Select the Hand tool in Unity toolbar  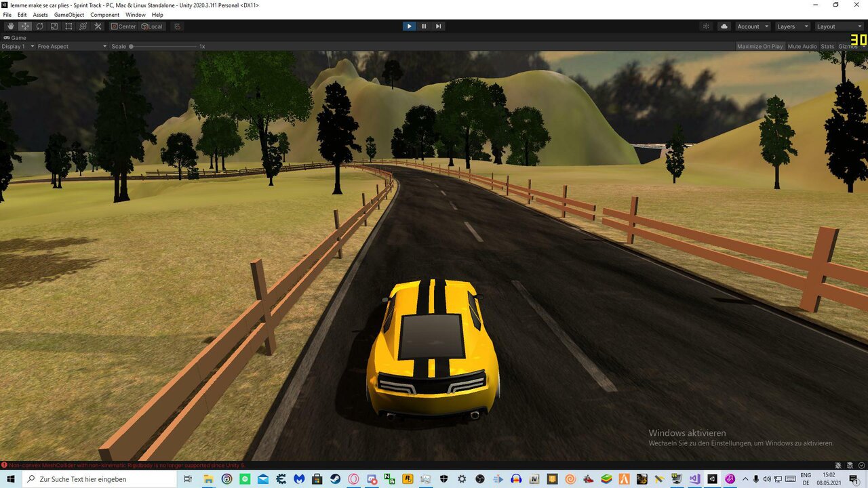(x=10, y=26)
